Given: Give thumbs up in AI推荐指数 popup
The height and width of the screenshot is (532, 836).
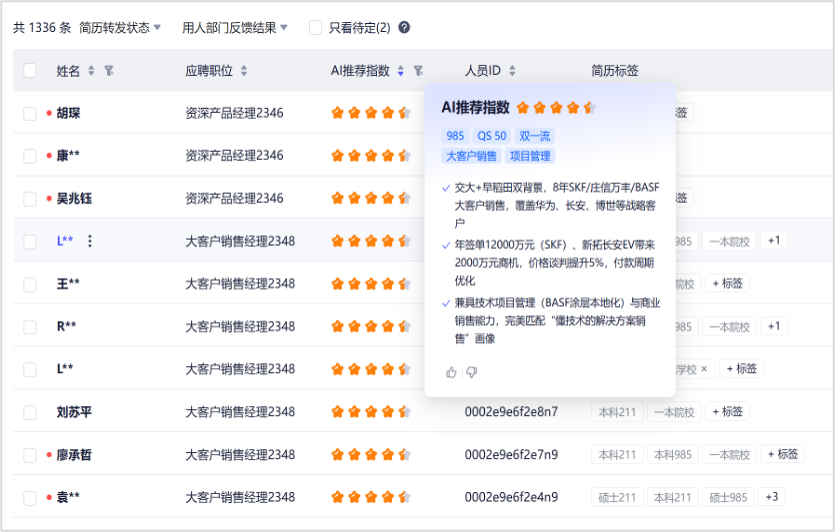Looking at the screenshot, I should coord(451,372).
